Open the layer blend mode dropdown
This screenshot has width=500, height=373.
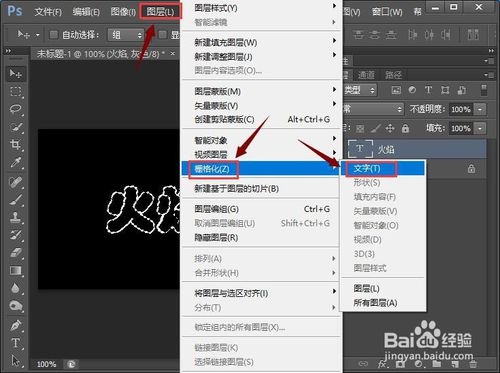click(x=373, y=109)
